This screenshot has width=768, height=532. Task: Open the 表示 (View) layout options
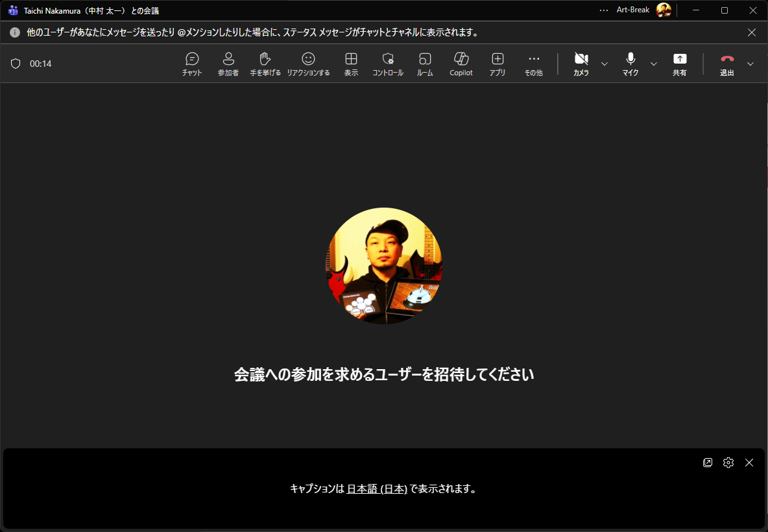tap(351, 64)
